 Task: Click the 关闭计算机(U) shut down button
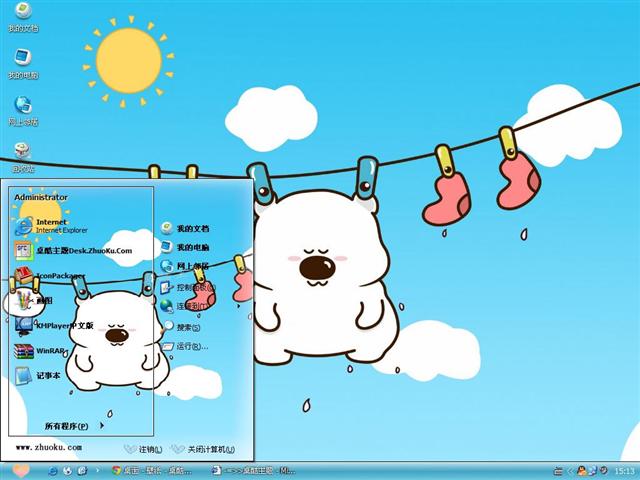pos(202,449)
